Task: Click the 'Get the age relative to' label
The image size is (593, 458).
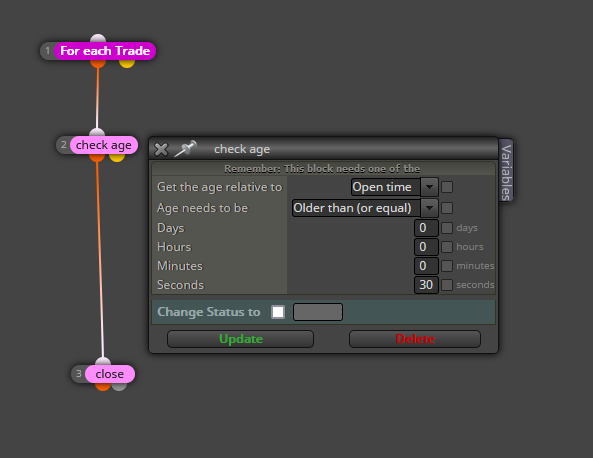Action: [220, 187]
